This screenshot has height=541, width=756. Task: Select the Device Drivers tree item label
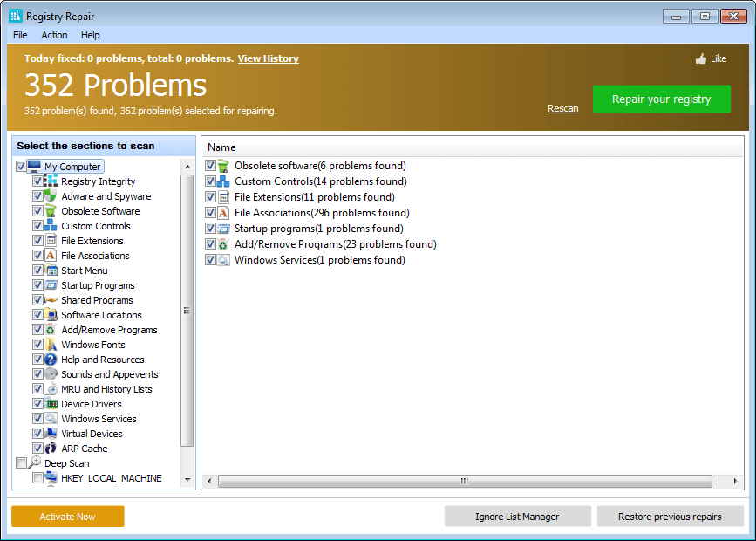(x=92, y=404)
